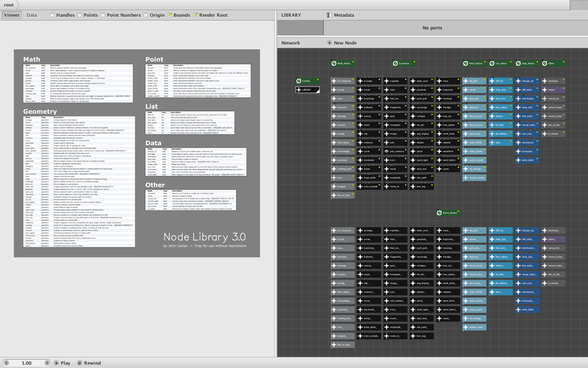Select the gear_ demo node
This screenshot has width=588, height=368.
(395, 266)
